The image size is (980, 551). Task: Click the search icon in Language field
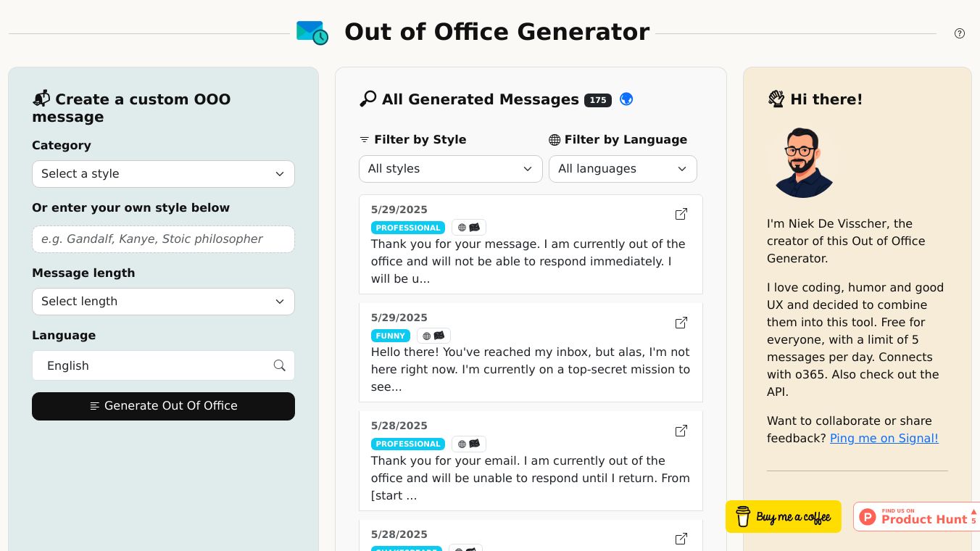point(279,365)
